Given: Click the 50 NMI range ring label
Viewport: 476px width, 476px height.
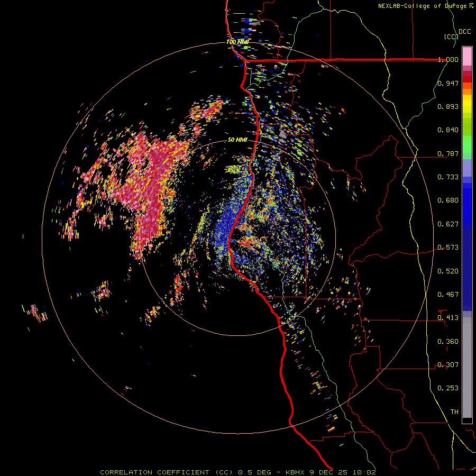Looking at the screenshot, I should 237,140.
